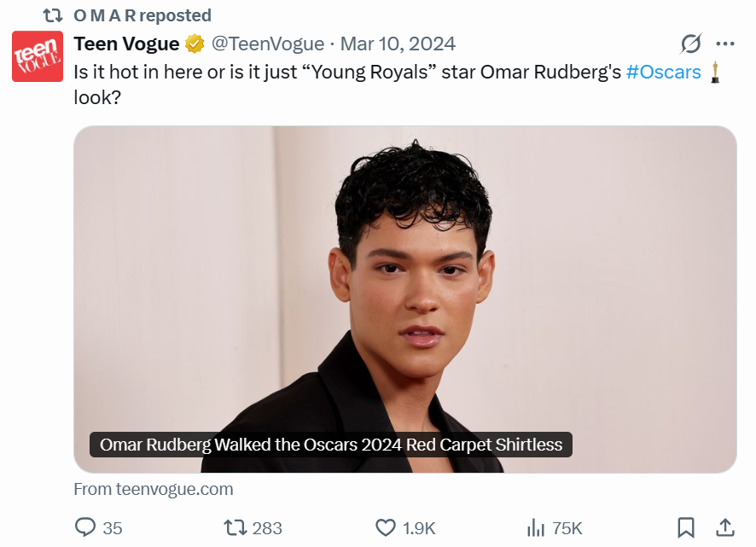Click the share post icon

725,528
